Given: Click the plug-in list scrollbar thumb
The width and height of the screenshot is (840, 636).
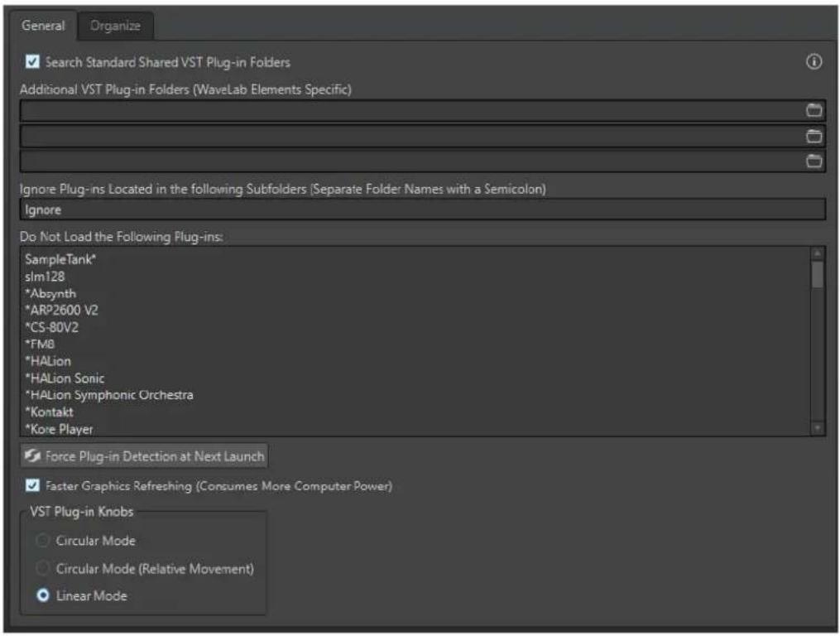Looking at the screenshot, I should pyautogui.click(x=817, y=275).
